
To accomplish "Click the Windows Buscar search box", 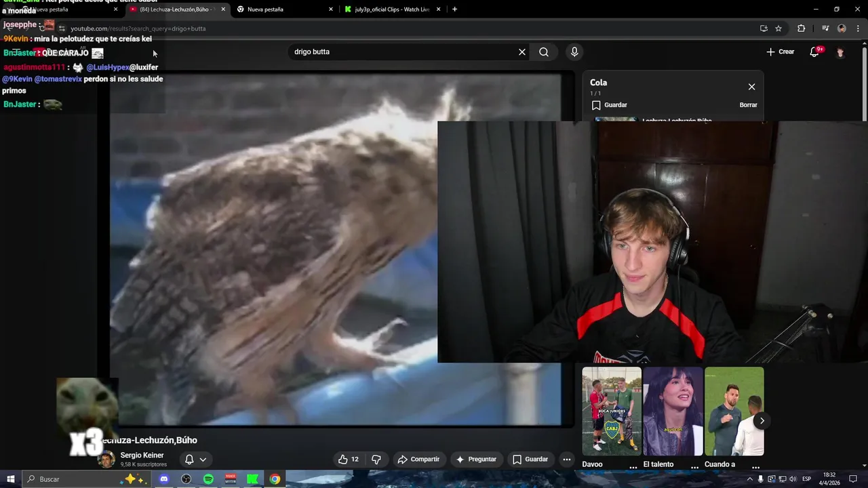I will [x=87, y=479].
